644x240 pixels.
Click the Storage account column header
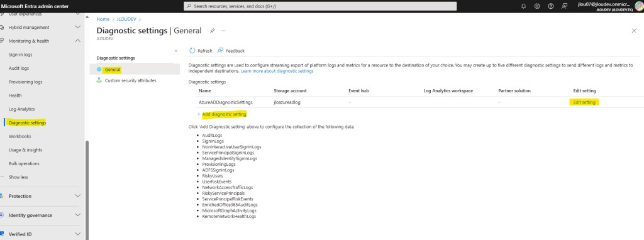pyautogui.click(x=290, y=90)
